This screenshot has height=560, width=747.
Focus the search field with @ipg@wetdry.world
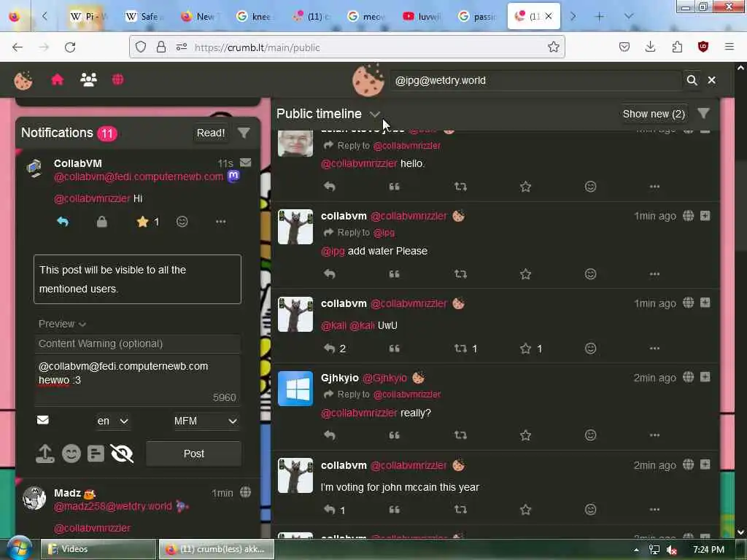point(535,80)
